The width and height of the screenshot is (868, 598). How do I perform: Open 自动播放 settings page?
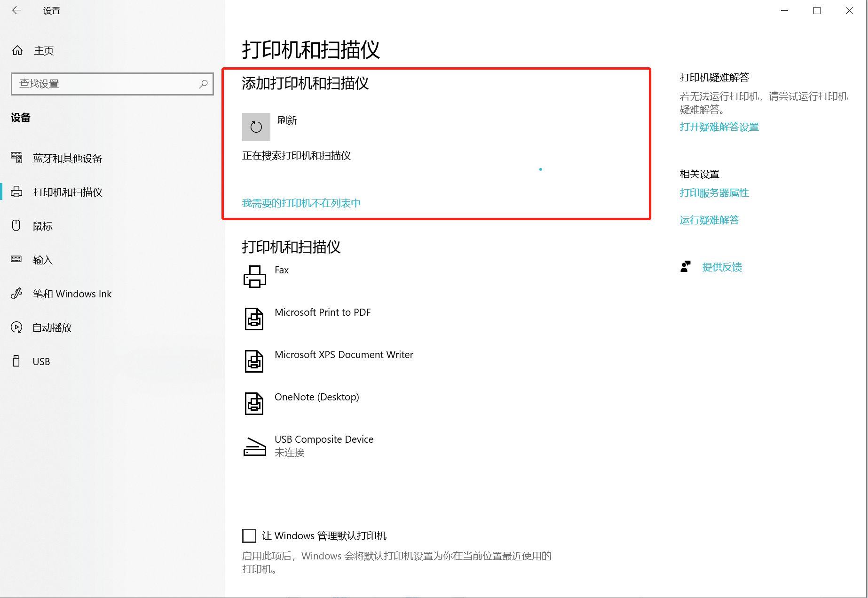coord(52,327)
